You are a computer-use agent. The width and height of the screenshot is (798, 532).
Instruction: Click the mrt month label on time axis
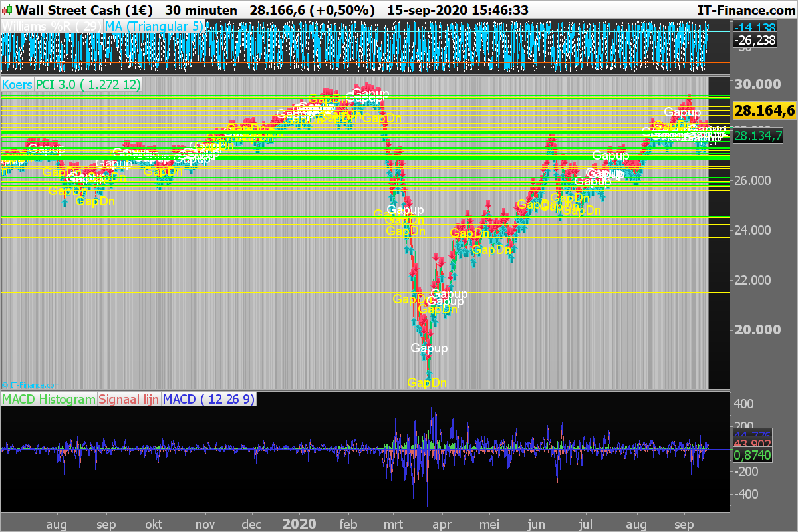394,525
